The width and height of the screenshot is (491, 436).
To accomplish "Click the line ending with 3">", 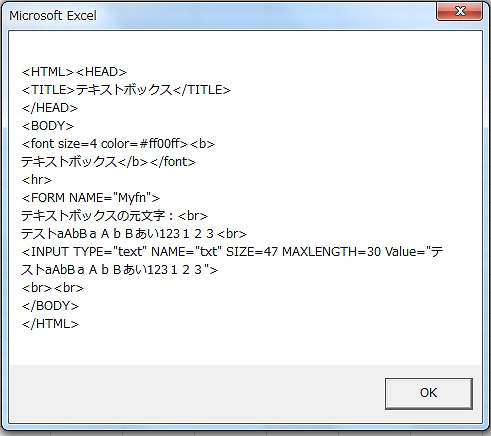I will tap(119, 270).
